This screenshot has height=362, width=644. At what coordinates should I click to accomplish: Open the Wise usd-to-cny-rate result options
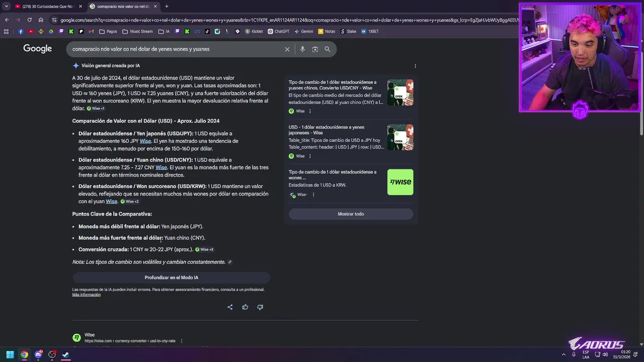click(x=182, y=341)
